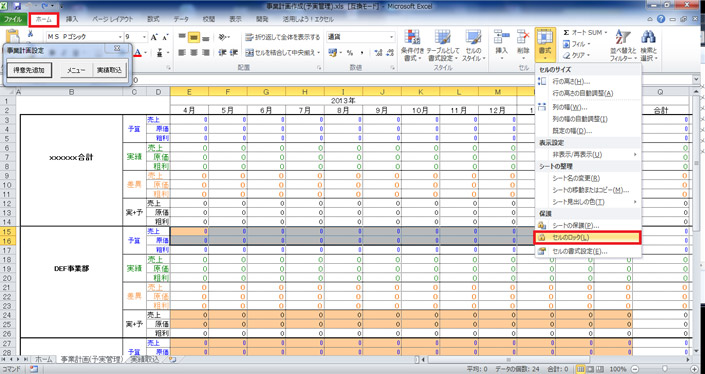Switch to the データ ribbon tab
The height and width of the screenshot is (374, 705).
[x=182, y=19]
